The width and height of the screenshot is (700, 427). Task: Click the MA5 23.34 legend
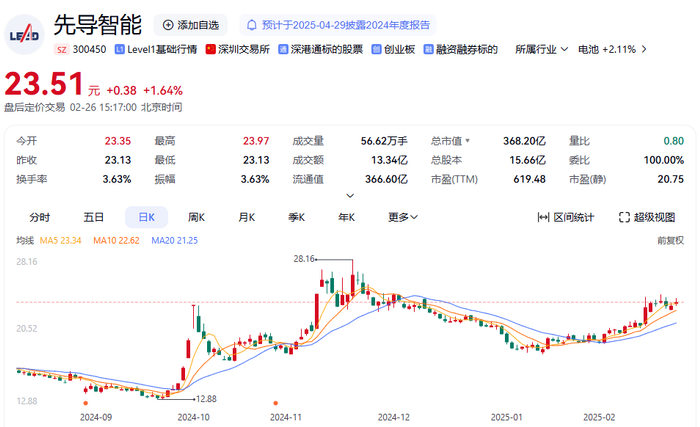click(61, 241)
